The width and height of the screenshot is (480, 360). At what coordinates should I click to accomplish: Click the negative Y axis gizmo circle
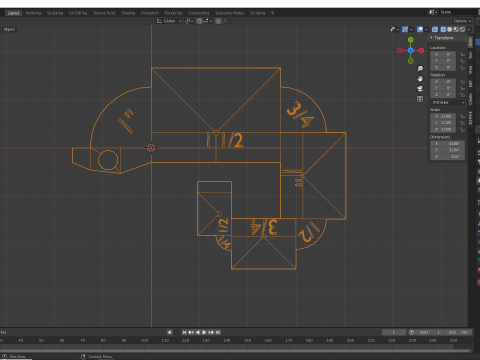[411, 61]
